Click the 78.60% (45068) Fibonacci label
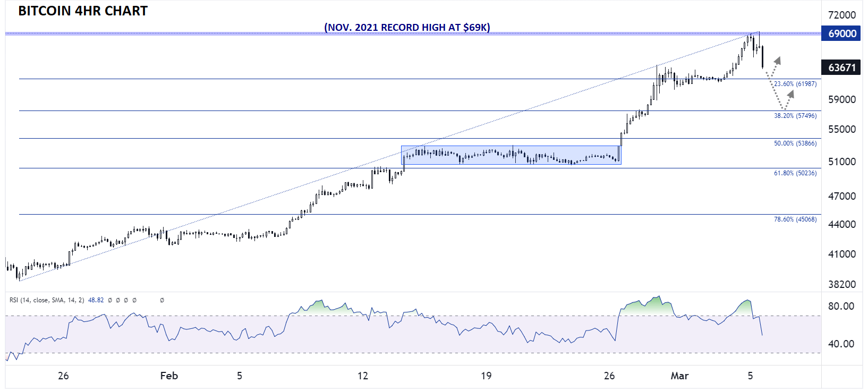Viewport: 868px width, 391px height. (x=795, y=219)
